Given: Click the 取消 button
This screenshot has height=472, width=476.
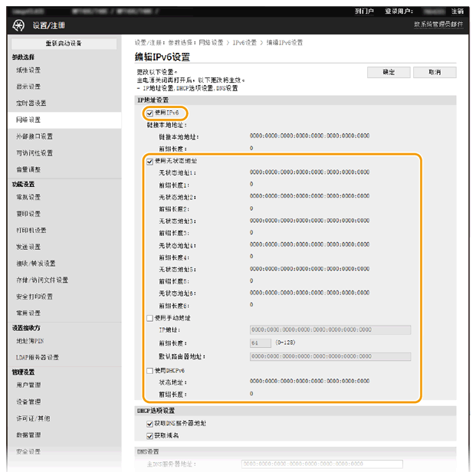Looking at the screenshot, I should click(x=435, y=72).
